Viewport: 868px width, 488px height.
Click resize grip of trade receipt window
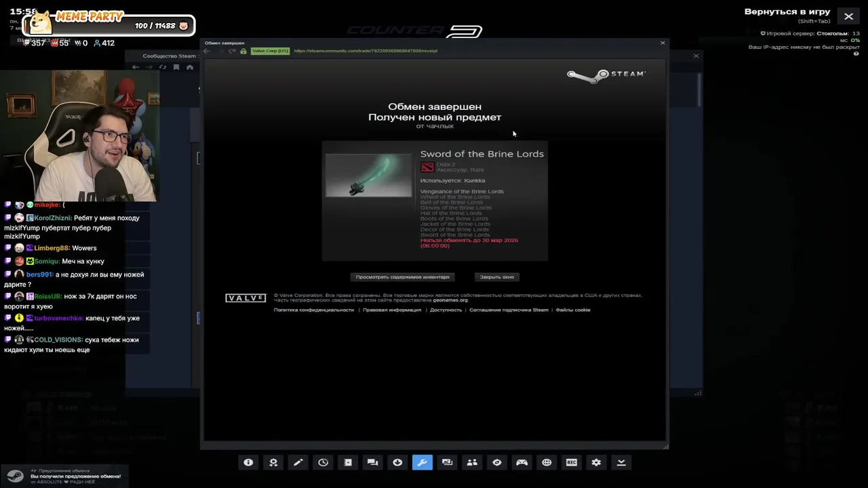click(x=666, y=447)
